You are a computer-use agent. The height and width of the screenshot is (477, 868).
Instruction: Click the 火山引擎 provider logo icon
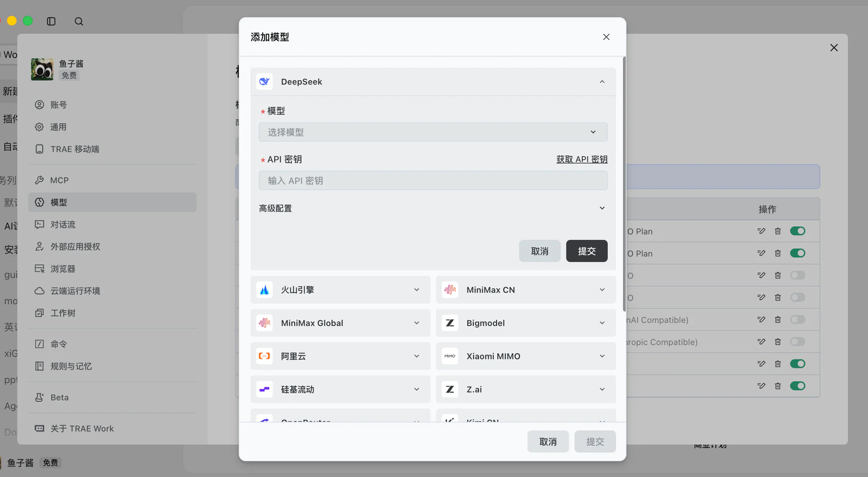[264, 290]
